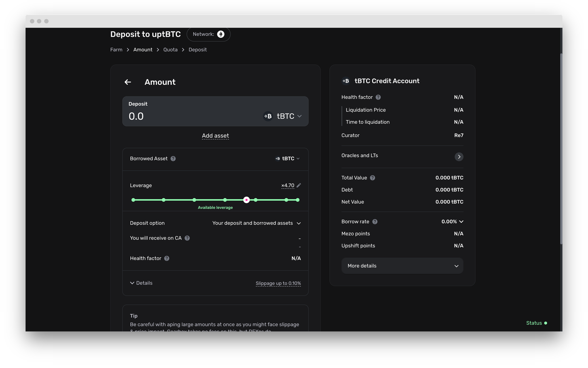Image resolution: width=588 pixels, height=368 pixels.
Task: Expand the More details section
Action: (402, 266)
